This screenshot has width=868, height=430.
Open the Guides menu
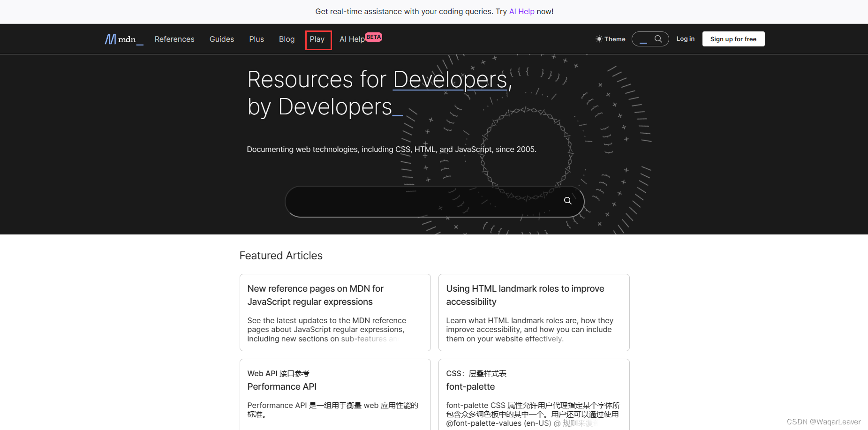[x=222, y=39]
